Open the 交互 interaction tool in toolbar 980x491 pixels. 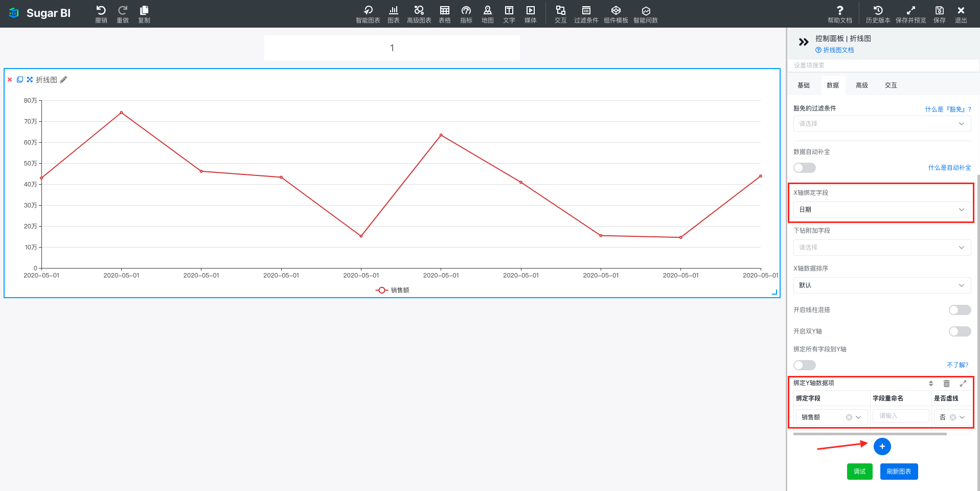coord(561,14)
